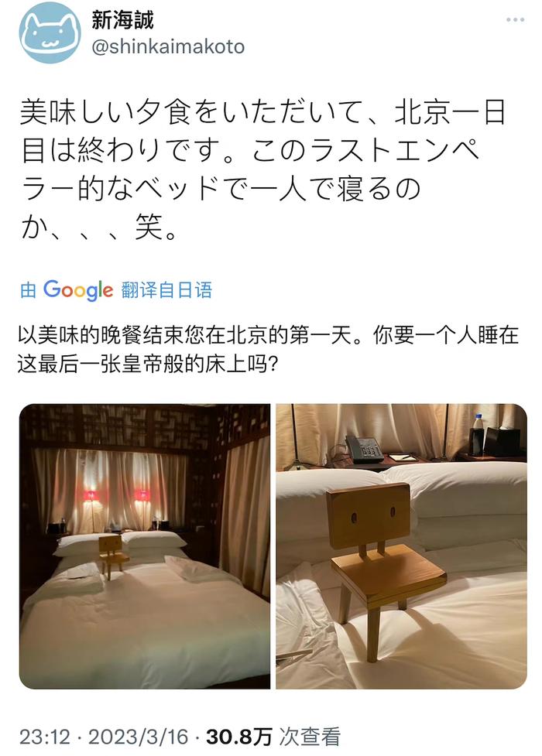Image resolution: width=542 pixels, height=756 pixels.
Task: Click the Google logo in translation credit
Action: pos(78,290)
